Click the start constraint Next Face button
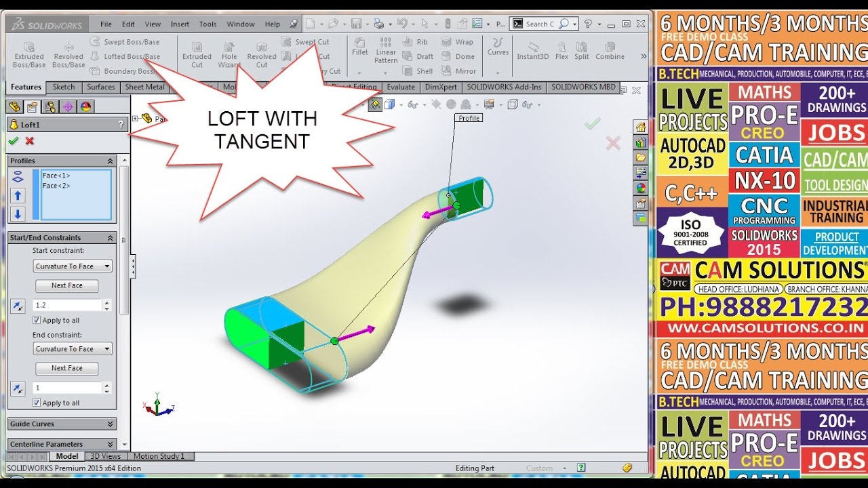This screenshot has width=868, height=488. (66, 285)
